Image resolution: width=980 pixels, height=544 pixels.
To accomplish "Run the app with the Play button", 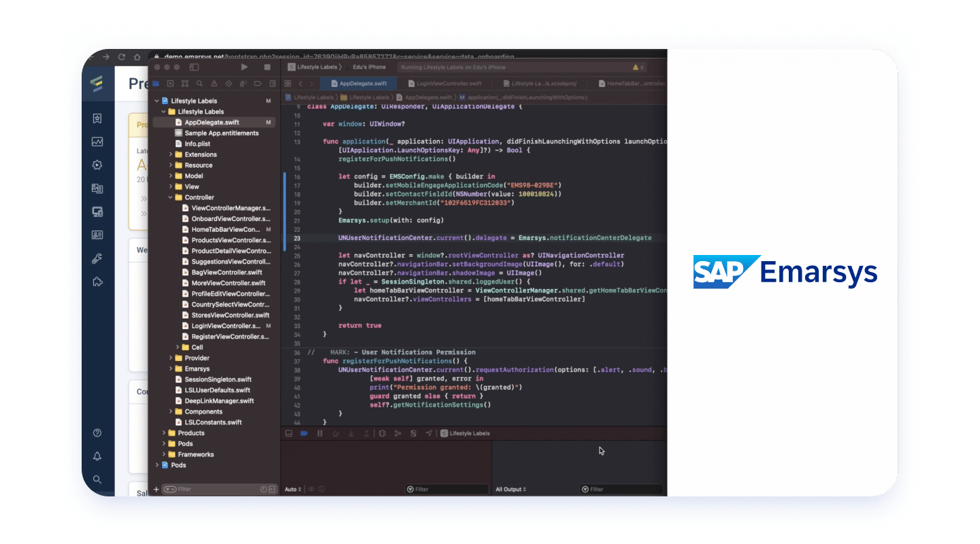I will (245, 68).
